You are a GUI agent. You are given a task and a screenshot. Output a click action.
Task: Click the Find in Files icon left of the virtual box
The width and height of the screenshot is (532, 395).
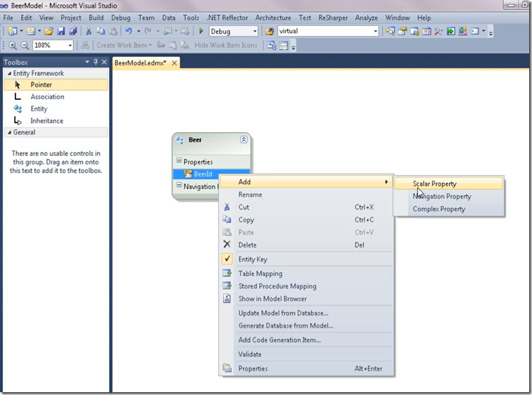click(270, 31)
